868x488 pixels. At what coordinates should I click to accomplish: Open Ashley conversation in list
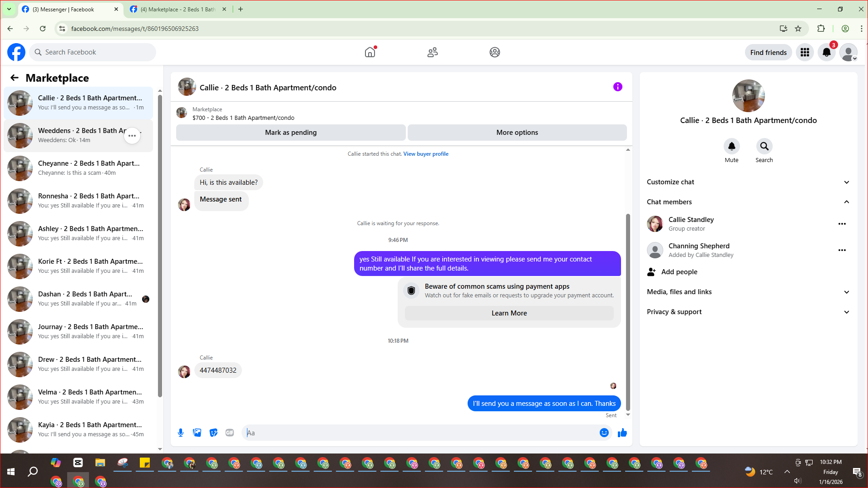[x=78, y=234]
